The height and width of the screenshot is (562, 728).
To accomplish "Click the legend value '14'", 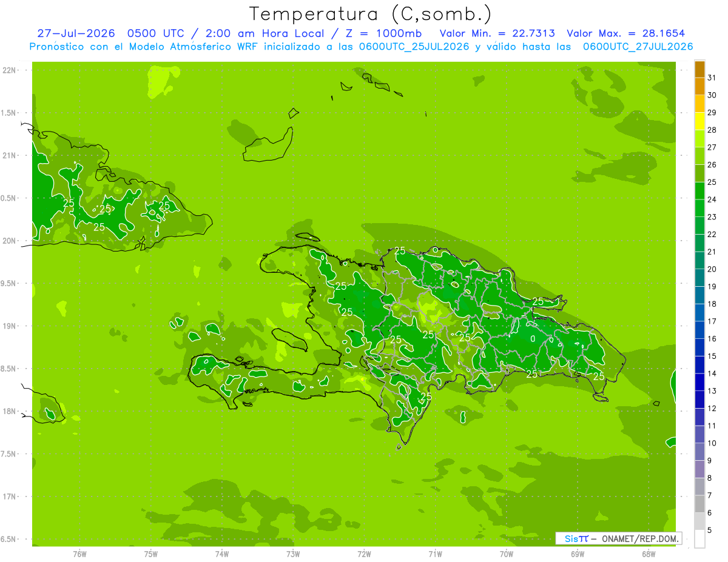I will click(712, 373).
